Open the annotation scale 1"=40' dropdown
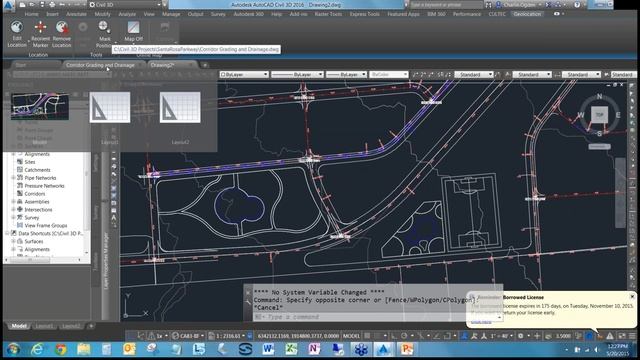Screen dimensions: 640x360 (x=502, y=336)
